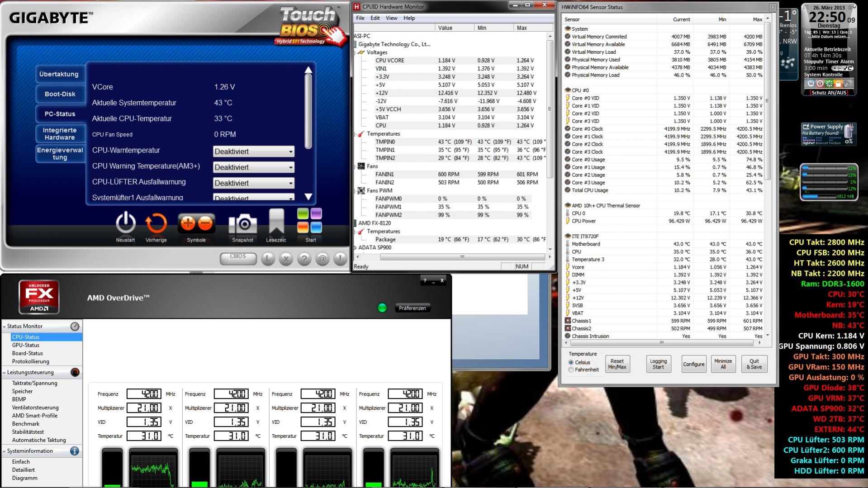The image size is (868, 488).
Task: Click the Systeminformation info icon
Action: coord(75,451)
